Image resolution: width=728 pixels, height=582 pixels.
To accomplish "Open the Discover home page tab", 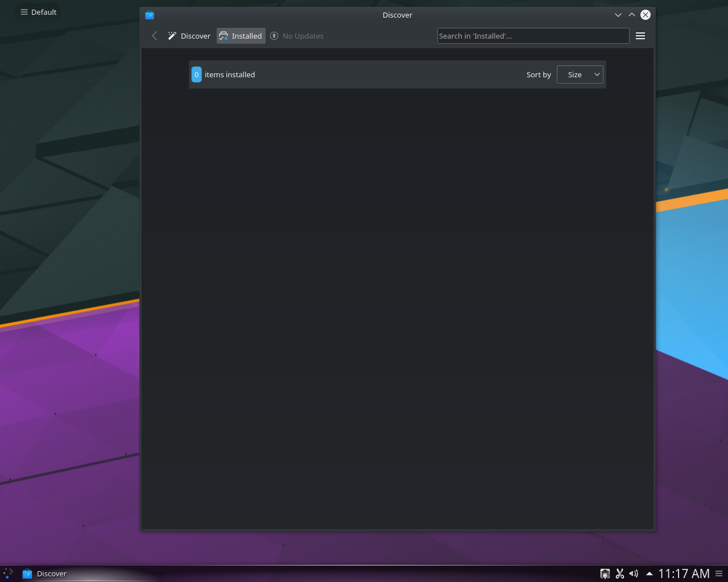I will pyautogui.click(x=189, y=36).
